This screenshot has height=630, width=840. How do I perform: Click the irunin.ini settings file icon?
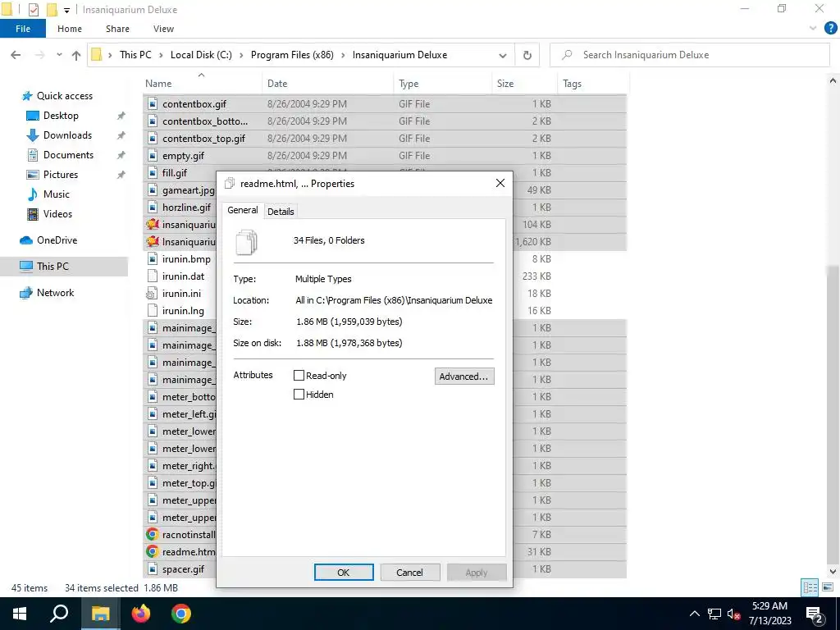pyautogui.click(x=153, y=294)
